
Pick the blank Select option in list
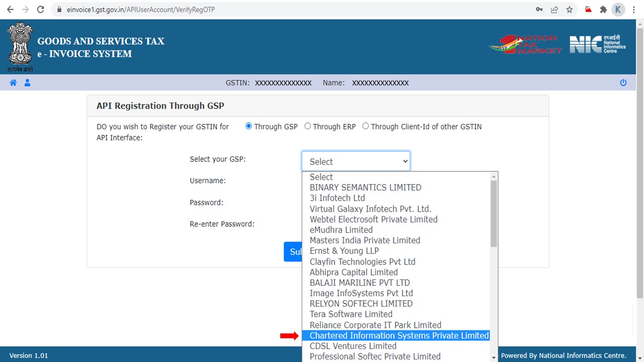click(396, 177)
